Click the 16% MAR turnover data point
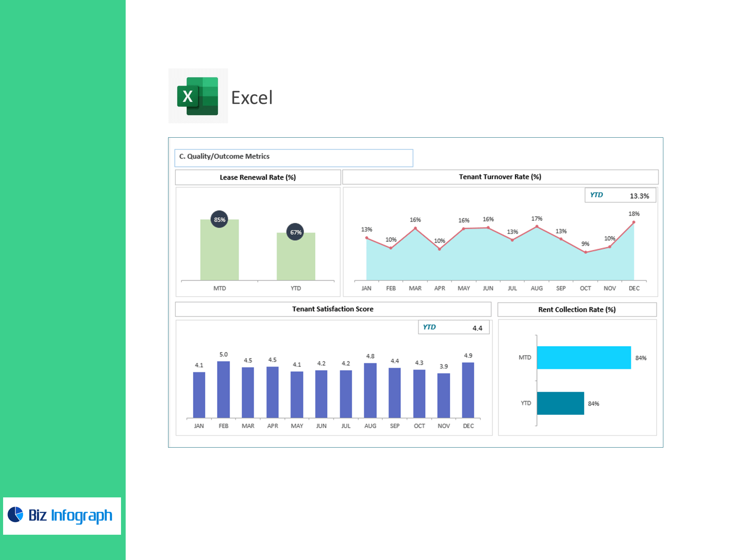The width and height of the screenshot is (747, 560). point(415,228)
